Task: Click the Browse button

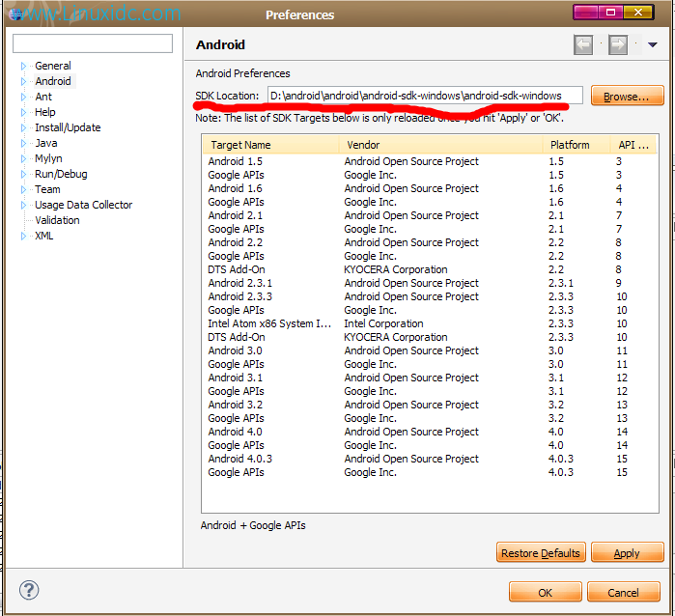Action: click(x=628, y=96)
